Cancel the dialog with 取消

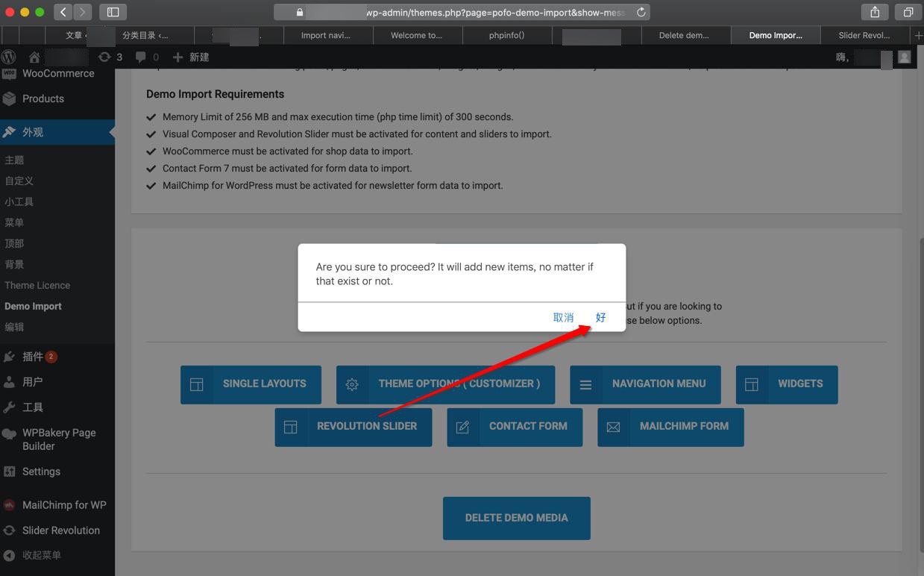(563, 317)
